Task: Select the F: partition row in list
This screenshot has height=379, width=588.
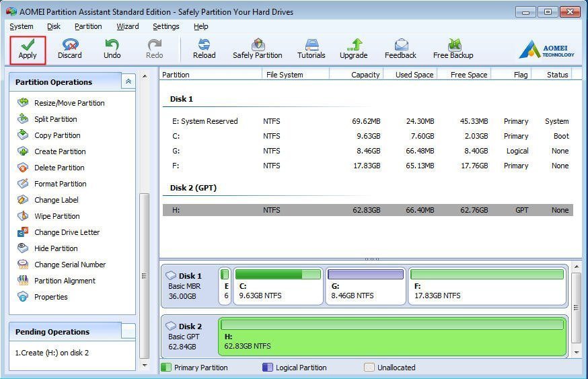Action: point(368,166)
